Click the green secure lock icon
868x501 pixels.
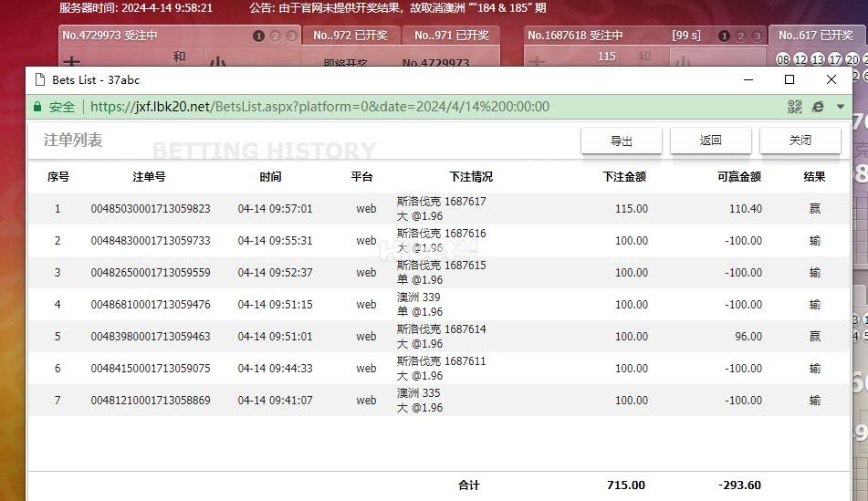(x=37, y=107)
